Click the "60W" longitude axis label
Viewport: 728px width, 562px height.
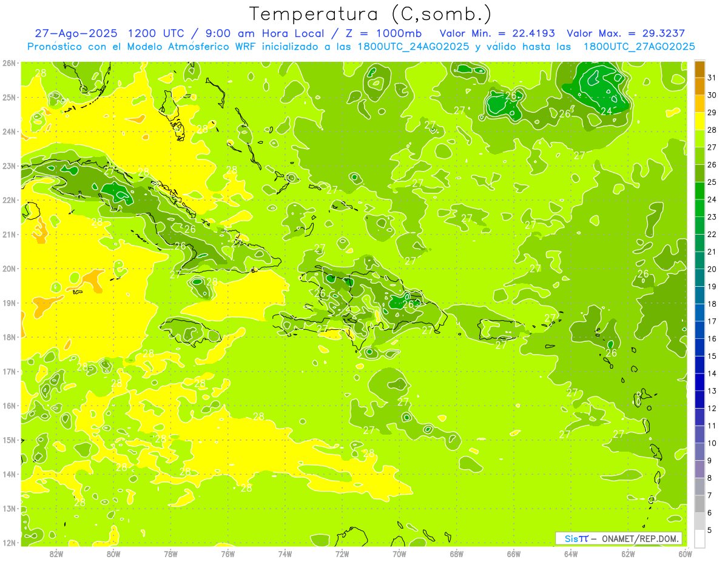(x=685, y=554)
